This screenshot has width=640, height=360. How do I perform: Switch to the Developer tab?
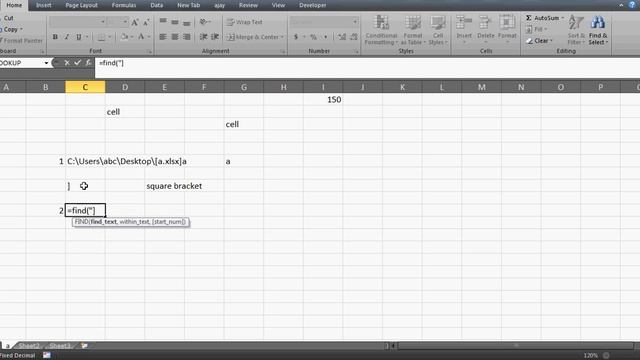coord(313,5)
